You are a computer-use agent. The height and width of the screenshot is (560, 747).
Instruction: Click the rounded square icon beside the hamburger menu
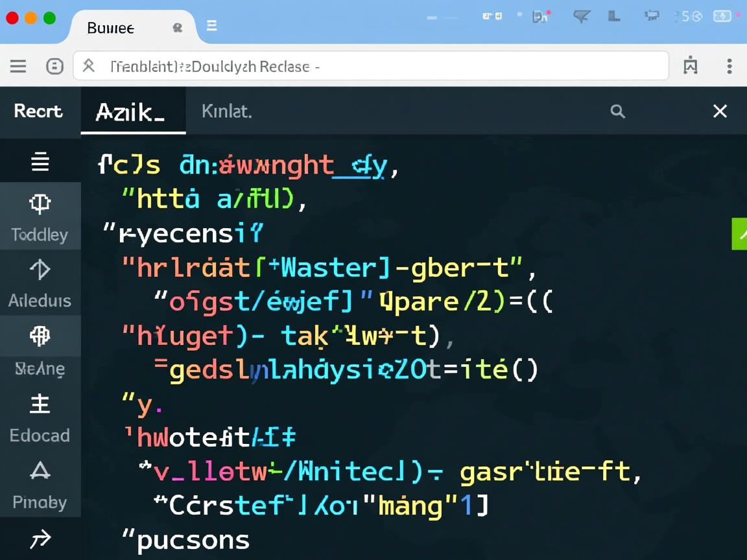[x=54, y=65]
